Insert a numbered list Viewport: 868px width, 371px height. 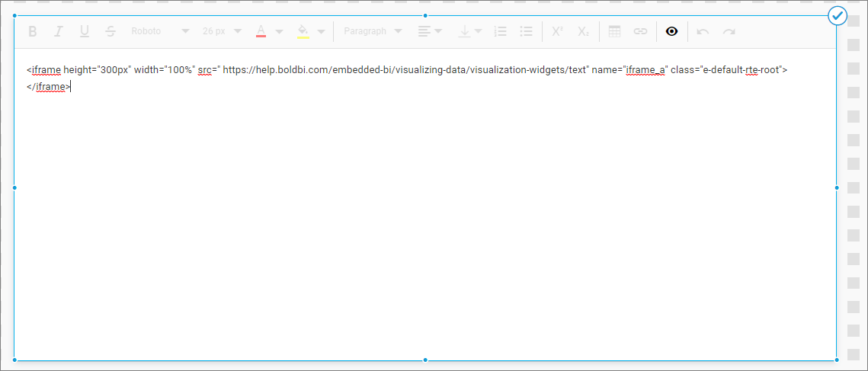click(x=501, y=31)
